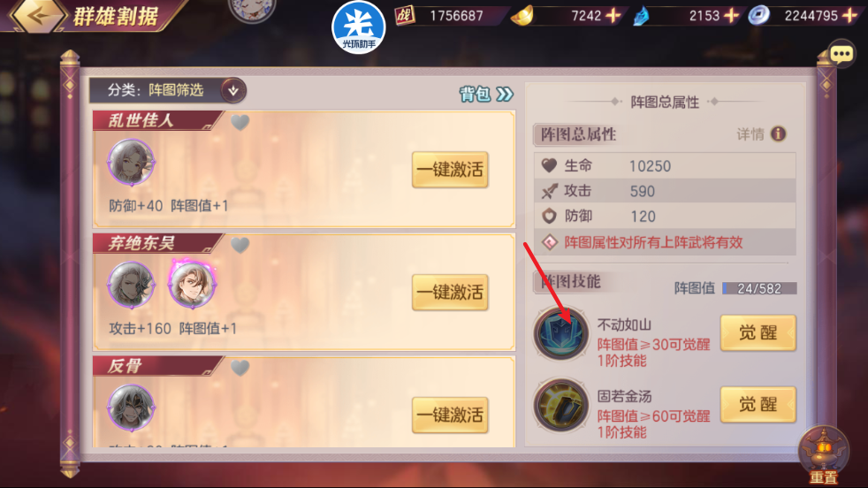This screenshot has width=868, height=488.
Task: Select the 不动如山 skill icon
Action: click(x=560, y=334)
